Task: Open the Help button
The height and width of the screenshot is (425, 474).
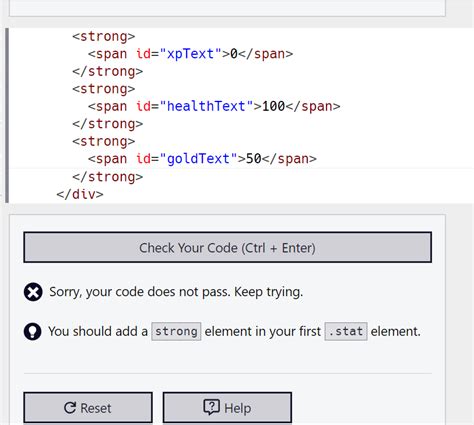Action: 227,408
